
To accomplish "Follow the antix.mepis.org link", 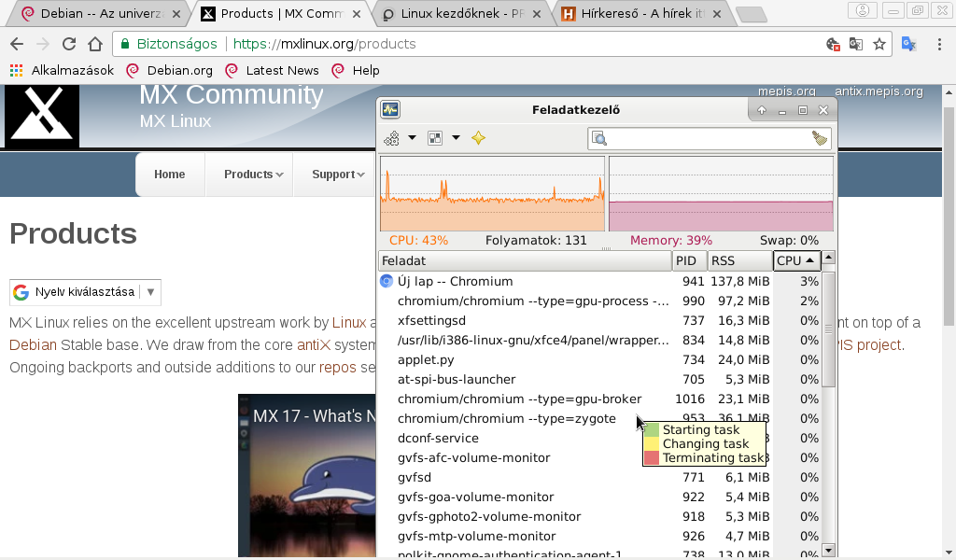I will click(x=879, y=91).
